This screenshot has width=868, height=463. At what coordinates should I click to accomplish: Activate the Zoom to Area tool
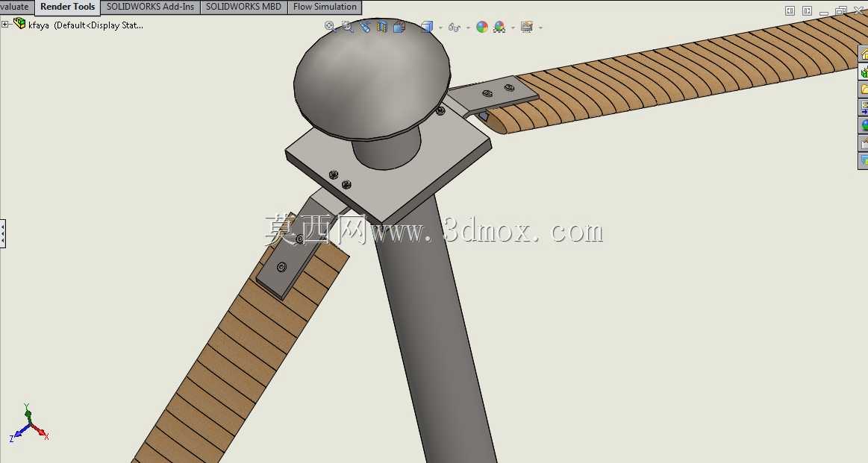(x=347, y=26)
